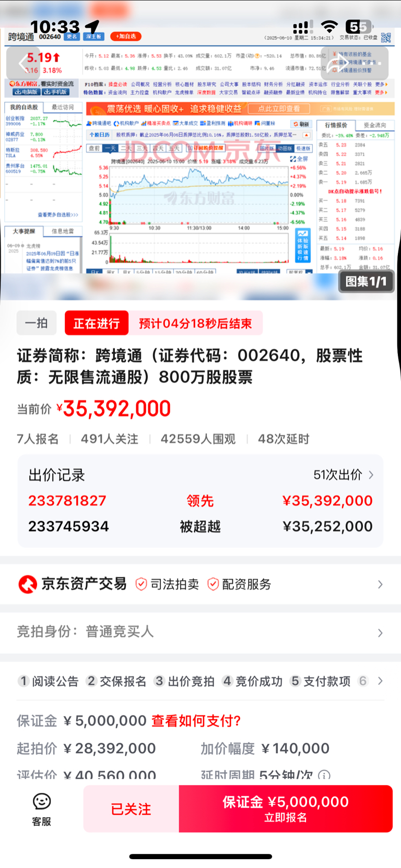The height and width of the screenshot is (868, 401).
Task: Tap the auction title 证券简称：跨境通
Action: (190, 366)
